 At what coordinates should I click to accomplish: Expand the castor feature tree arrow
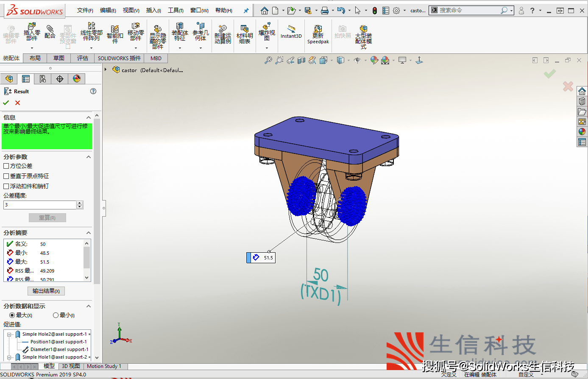point(106,70)
